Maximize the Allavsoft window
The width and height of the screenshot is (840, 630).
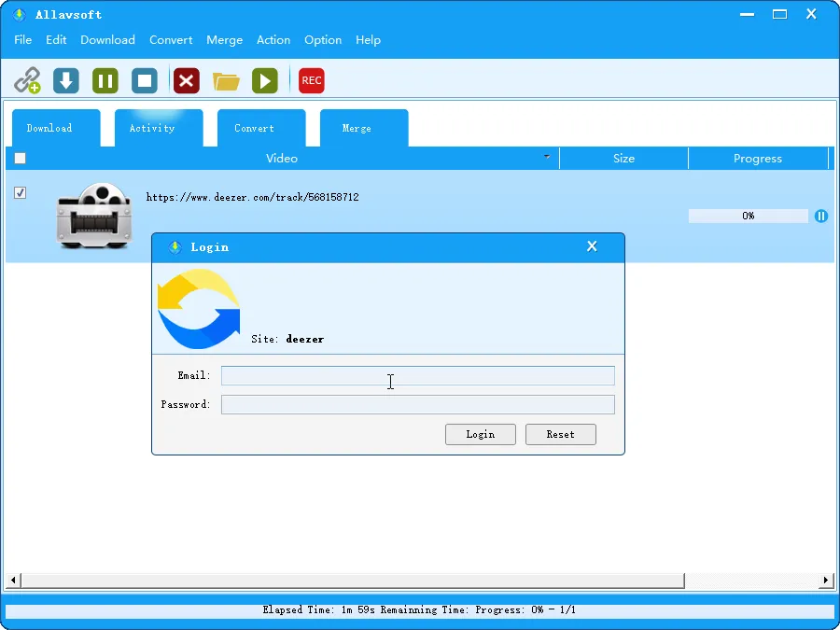click(x=780, y=14)
